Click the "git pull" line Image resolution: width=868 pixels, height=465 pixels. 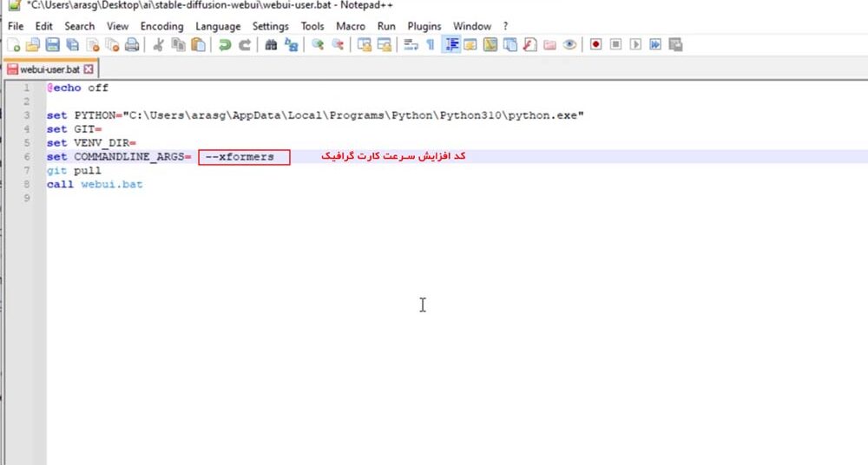tap(74, 171)
